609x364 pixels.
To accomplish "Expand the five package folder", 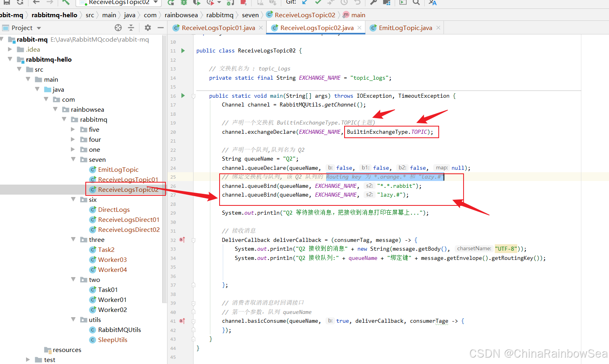I will (73, 129).
